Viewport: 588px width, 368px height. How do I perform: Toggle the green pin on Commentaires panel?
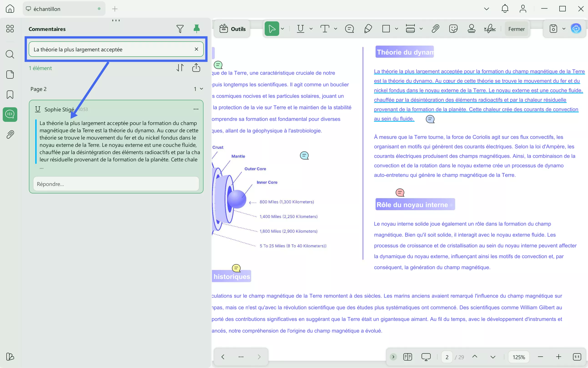point(196,29)
